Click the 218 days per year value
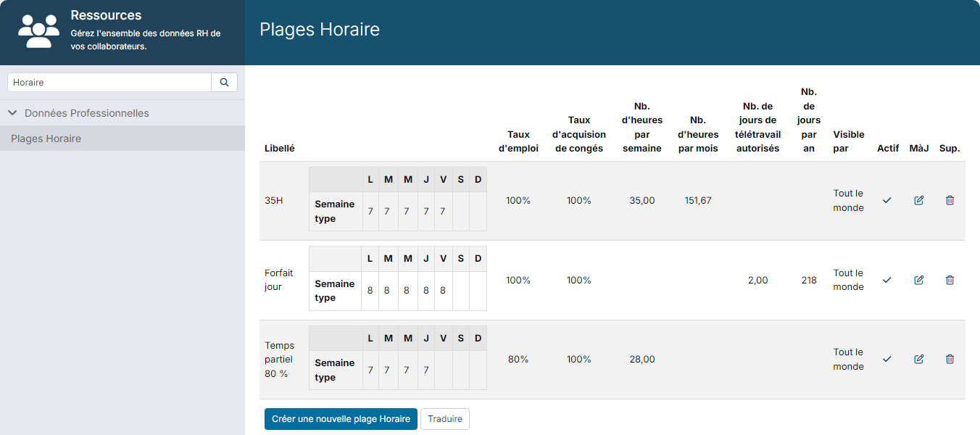Image resolution: width=980 pixels, height=435 pixels. (x=809, y=280)
